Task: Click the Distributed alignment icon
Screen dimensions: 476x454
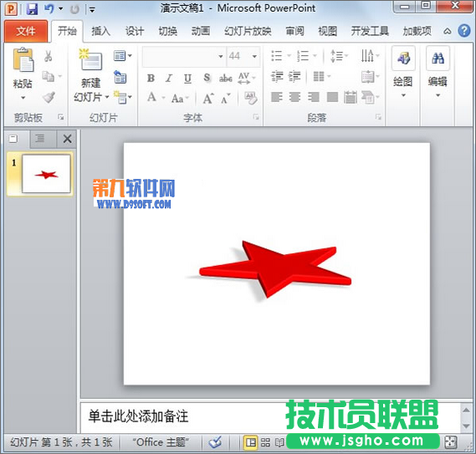Action: click(351, 98)
